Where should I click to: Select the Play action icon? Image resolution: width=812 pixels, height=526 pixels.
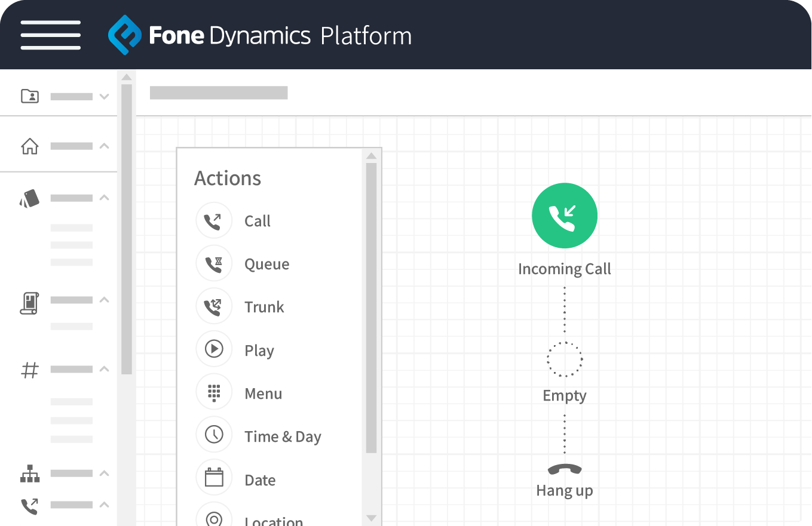(214, 349)
